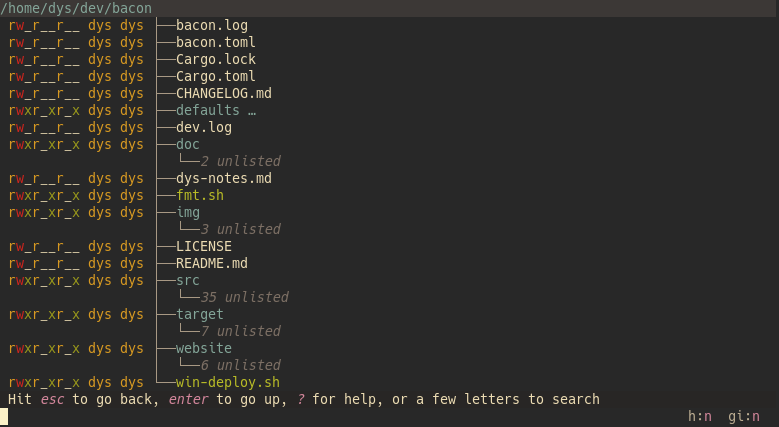Select the dev.log file
The width and height of the screenshot is (779, 427).
204,127
